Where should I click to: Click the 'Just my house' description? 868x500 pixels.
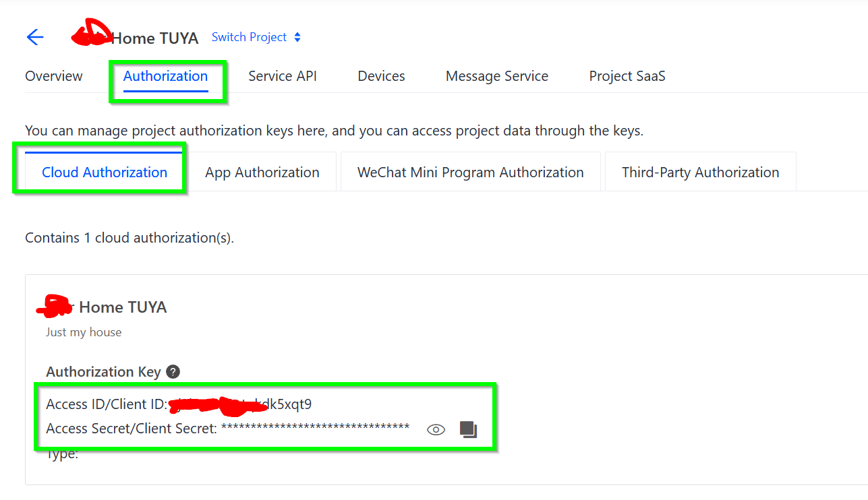[84, 332]
